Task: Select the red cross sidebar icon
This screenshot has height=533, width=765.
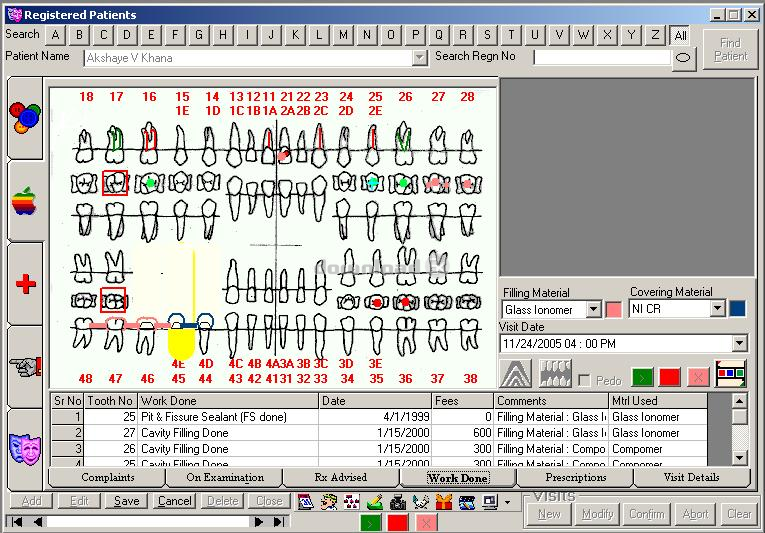Action: tap(25, 284)
